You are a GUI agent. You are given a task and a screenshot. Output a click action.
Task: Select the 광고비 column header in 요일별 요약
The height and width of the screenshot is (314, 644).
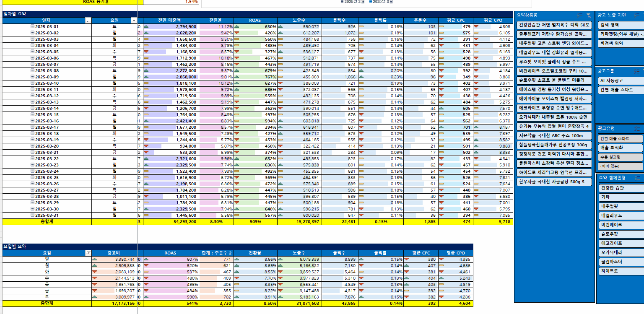pos(114,253)
